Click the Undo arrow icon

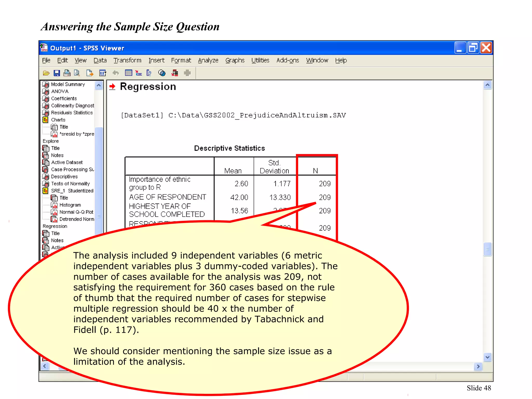[x=116, y=73]
